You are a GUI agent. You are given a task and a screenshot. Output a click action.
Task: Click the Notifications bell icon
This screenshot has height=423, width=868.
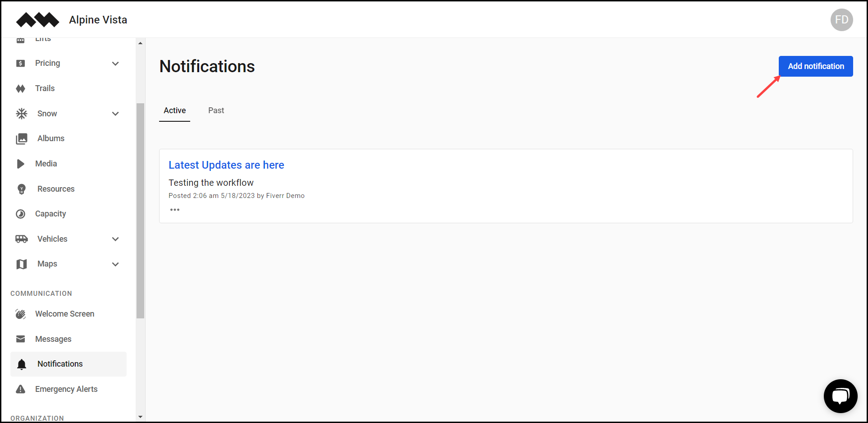coord(21,364)
